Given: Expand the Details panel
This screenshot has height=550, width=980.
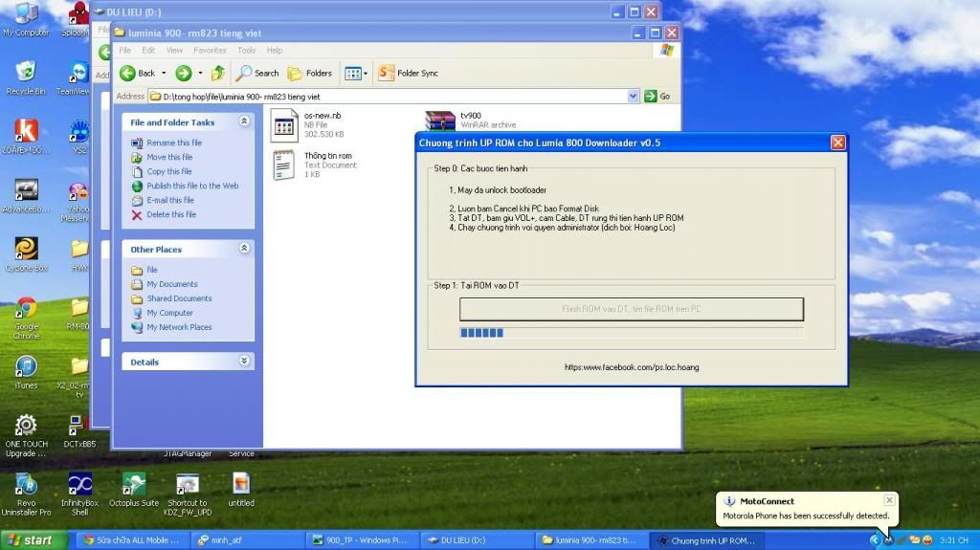Looking at the screenshot, I should (244, 362).
